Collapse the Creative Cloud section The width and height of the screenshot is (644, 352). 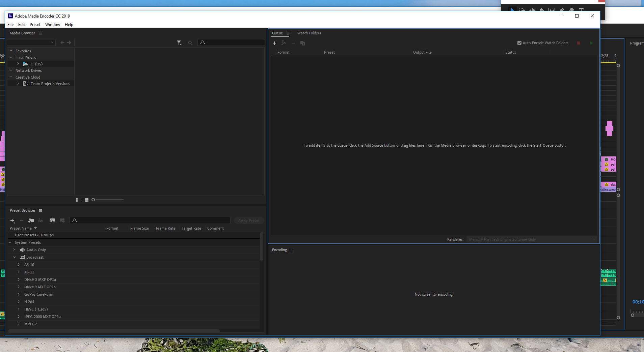pyautogui.click(x=11, y=77)
